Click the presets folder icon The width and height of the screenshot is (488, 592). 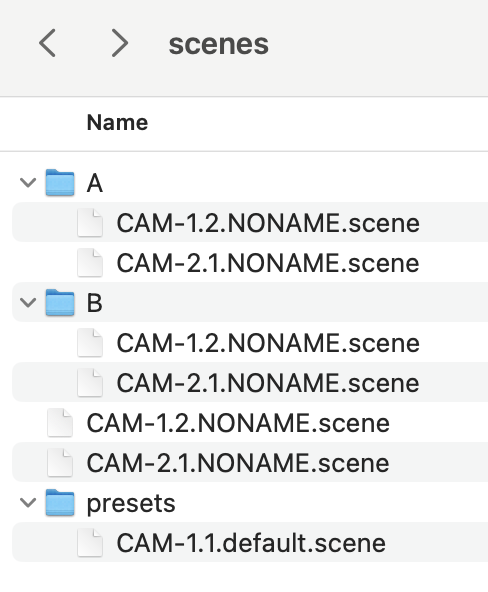[60, 503]
